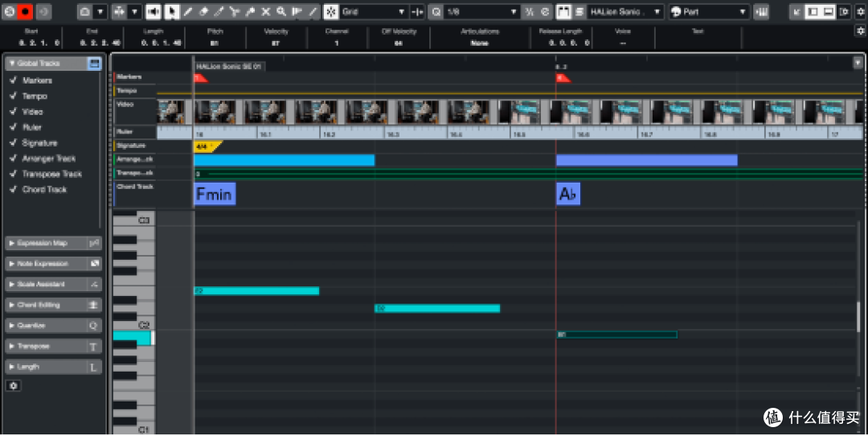Click the Edit VST Instrument keyboard icon
Viewport: 868px width, 436px height.
click(762, 11)
